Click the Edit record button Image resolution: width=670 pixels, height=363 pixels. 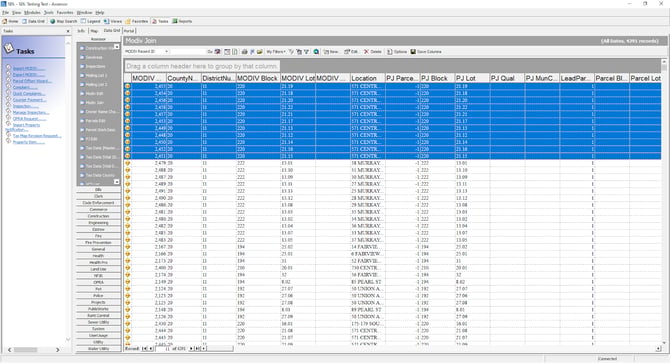(x=351, y=52)
